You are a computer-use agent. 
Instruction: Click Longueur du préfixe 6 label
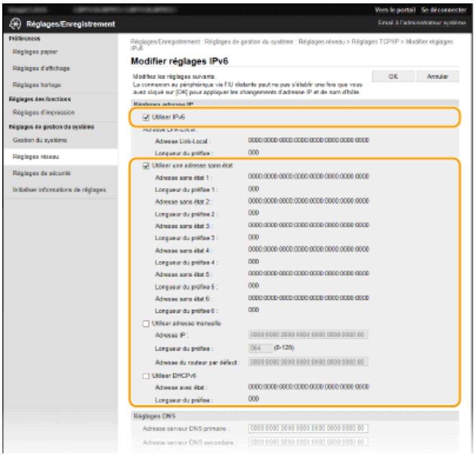coord(186,311)
